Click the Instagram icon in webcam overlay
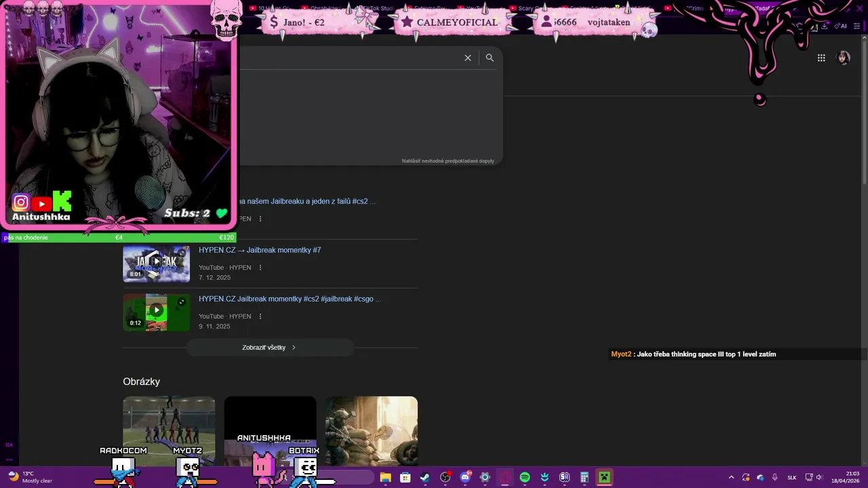Viewport: 868px width, 488px height. (x=21, y=203)
